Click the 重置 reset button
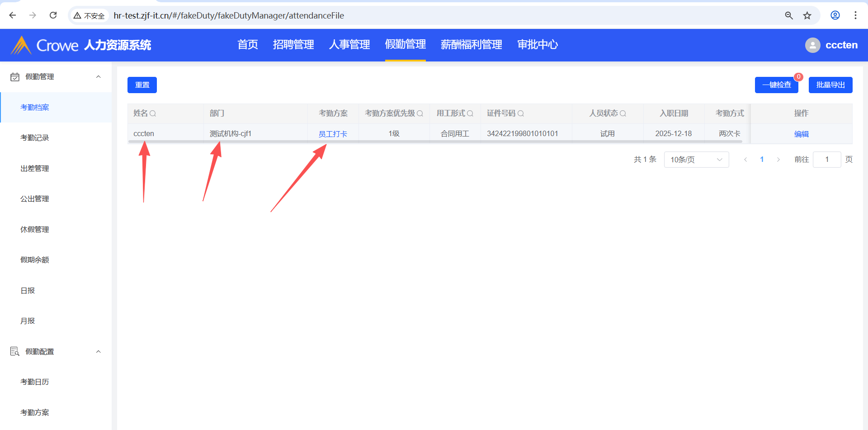868x430 pixels. click(x=142, y=85)
